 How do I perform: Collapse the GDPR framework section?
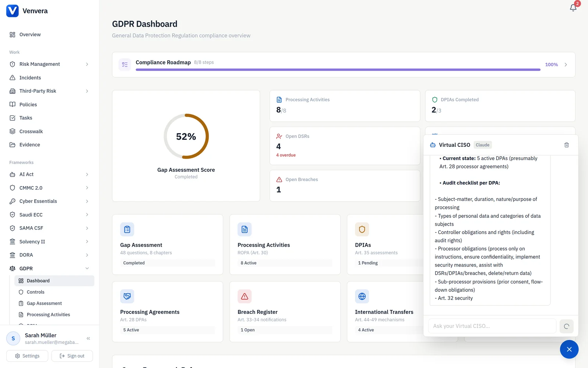pyautogui.click(x=87, y=268)
